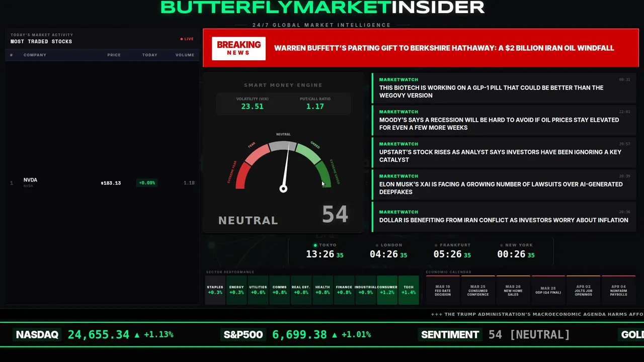This screenshot has height=362, width=644.
Task: Sort stocks by the Company column header
Action: (35, 55)
